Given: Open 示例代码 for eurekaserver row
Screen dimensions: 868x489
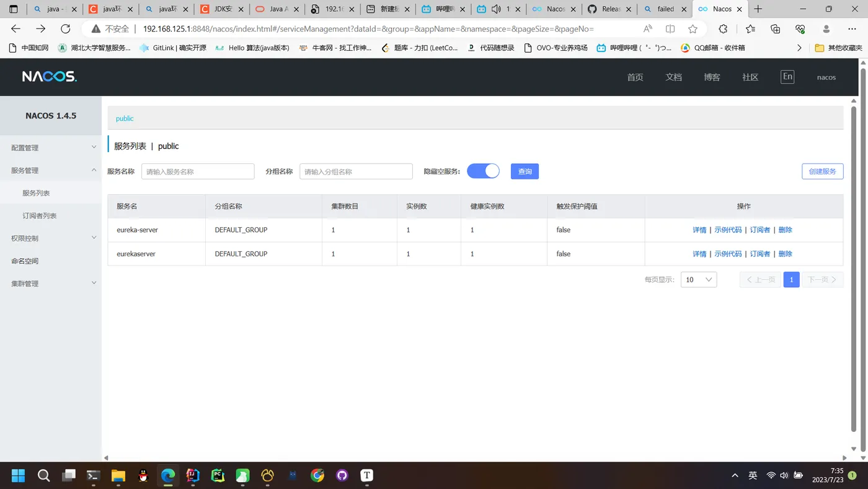Looking at the screenshot, I should point(728,254).
